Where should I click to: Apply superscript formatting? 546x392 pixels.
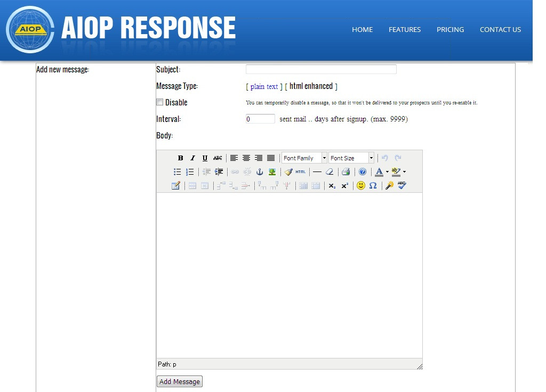(344, 185)
